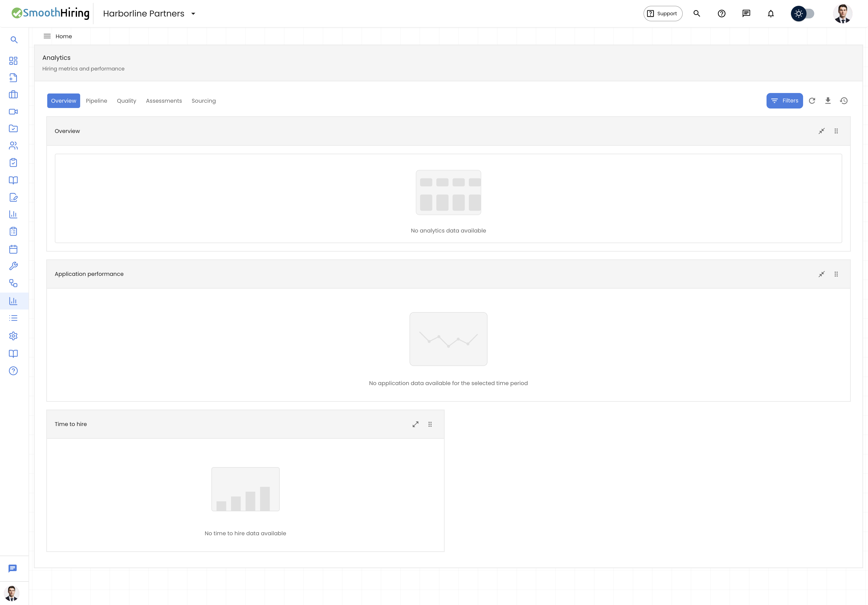Screen dimensions: 868x605
Task: Click the top bar search magnifier
Action: [x=697, y=14]
